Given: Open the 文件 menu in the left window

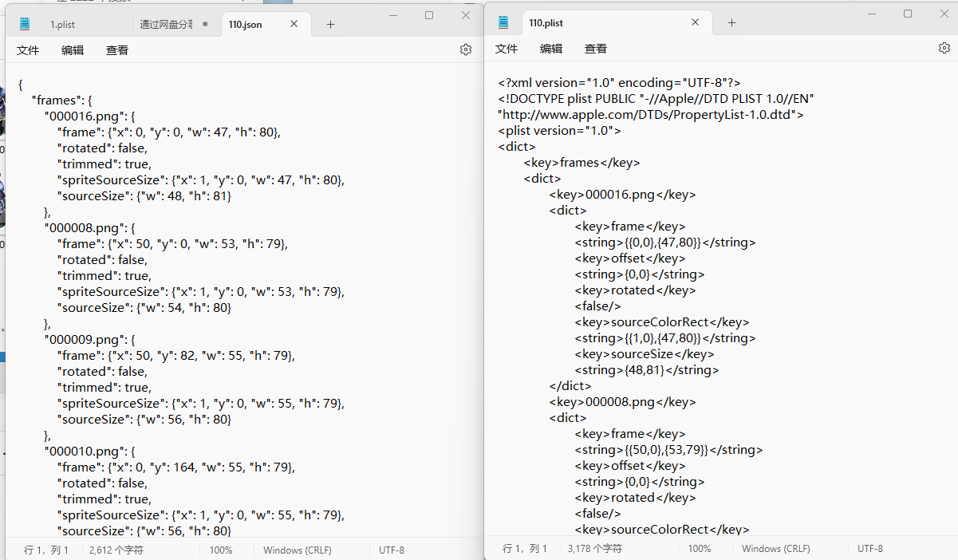Looking at the screenshot, I should click(x=28, y=49).
